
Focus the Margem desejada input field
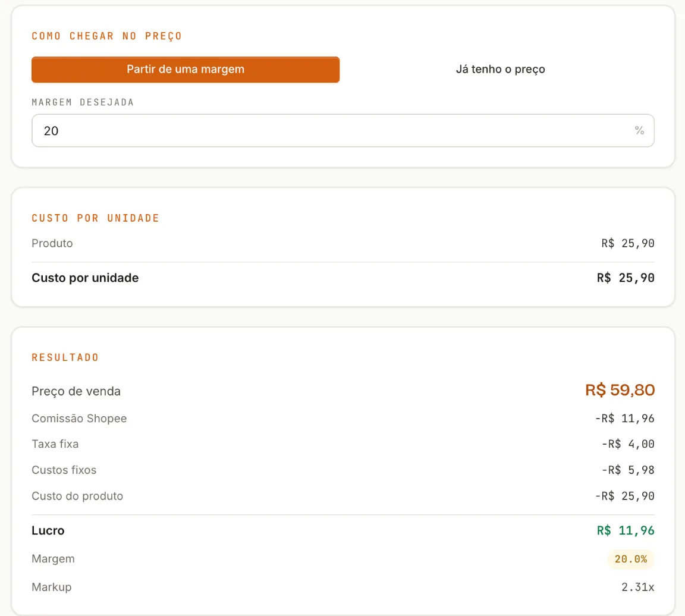[343, 131]
